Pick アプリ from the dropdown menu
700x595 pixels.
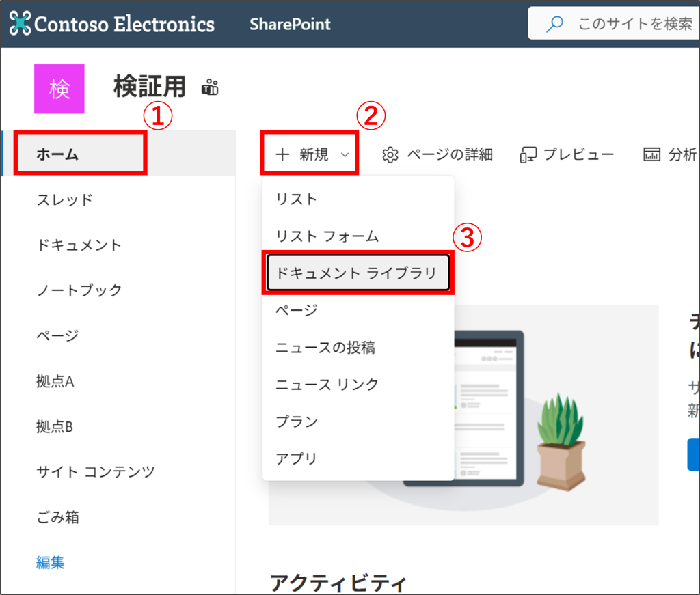(297, 458)
